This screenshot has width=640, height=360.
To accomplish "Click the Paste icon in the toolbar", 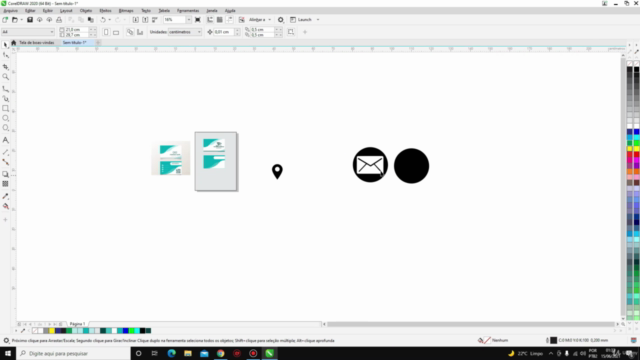I will (91, 20).
